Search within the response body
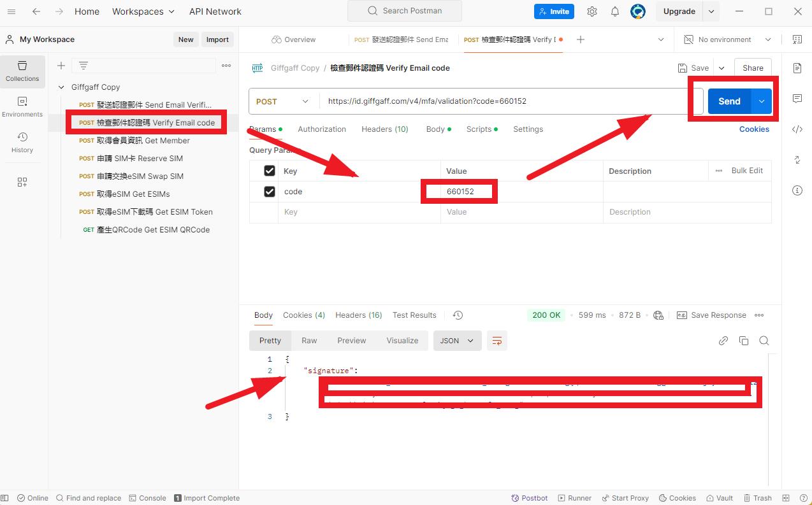This screenshot has height=505, width=812. (x=764, y=341)
